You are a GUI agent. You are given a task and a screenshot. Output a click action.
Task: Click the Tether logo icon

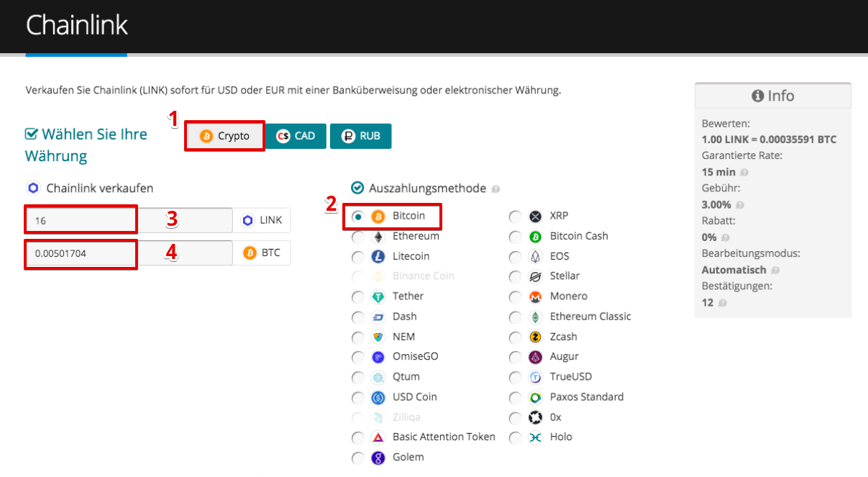[x=378, y=296]
